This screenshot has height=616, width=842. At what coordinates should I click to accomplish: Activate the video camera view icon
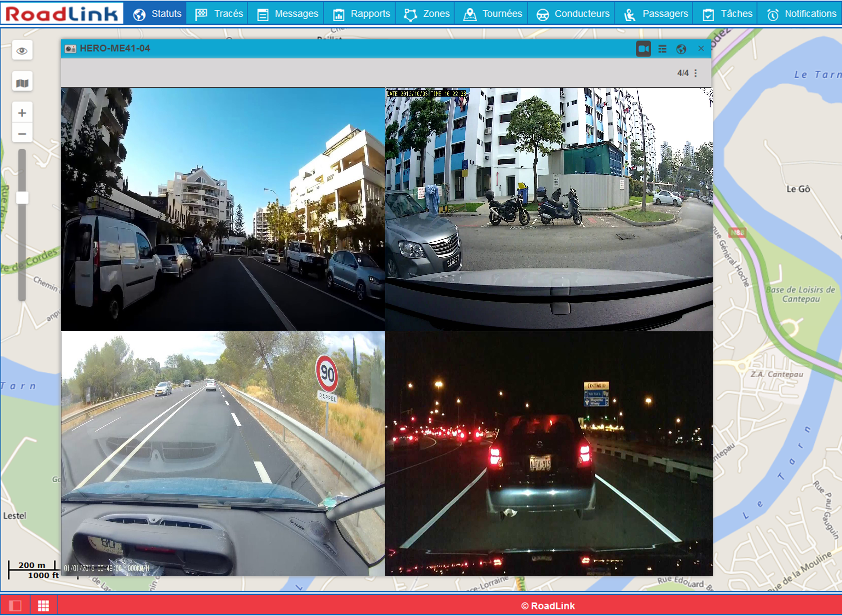coord(643,49)
